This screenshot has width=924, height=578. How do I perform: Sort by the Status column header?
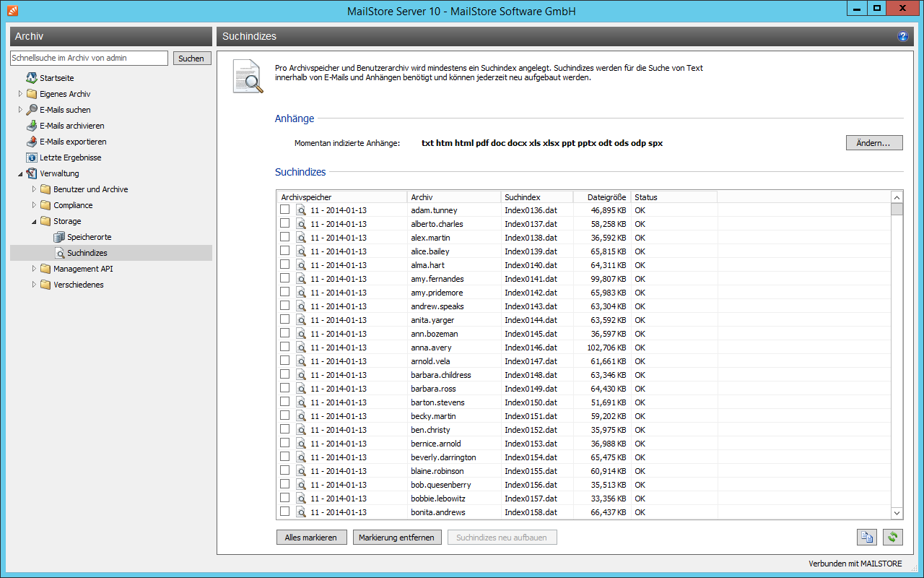pyautogui.click(x=674, y=197)
